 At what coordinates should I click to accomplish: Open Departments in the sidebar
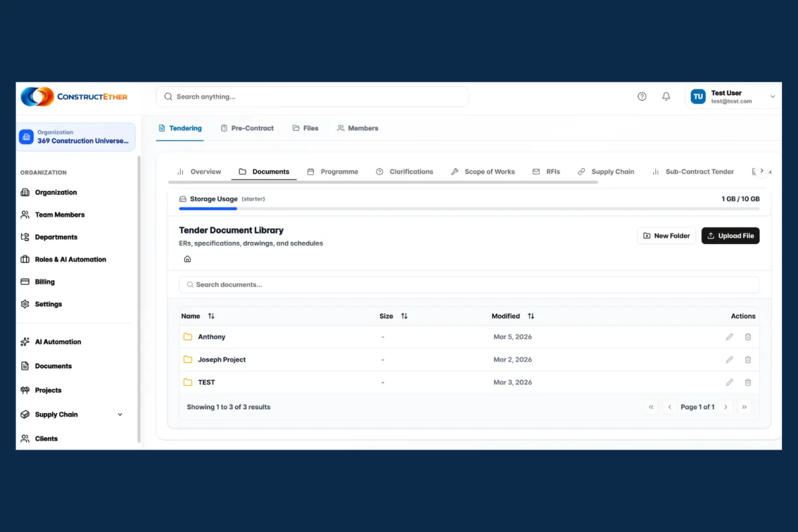pyautogui.click(x=49, y=237)
